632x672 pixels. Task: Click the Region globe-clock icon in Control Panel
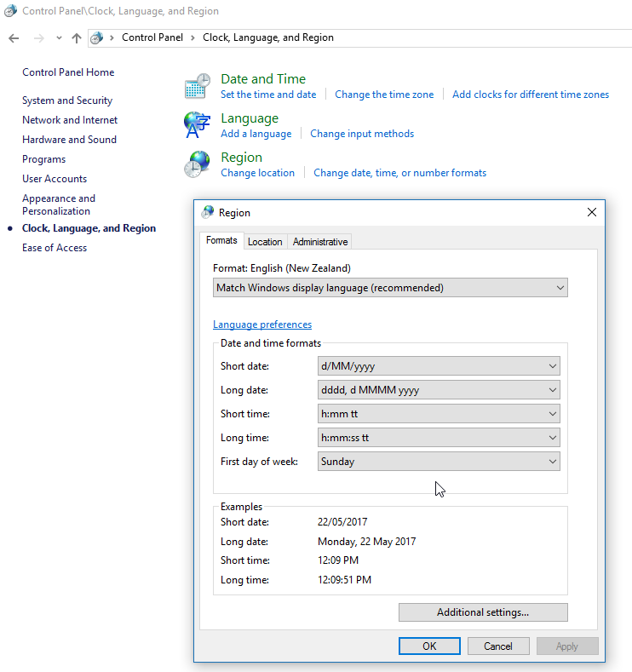click(197, 164)
